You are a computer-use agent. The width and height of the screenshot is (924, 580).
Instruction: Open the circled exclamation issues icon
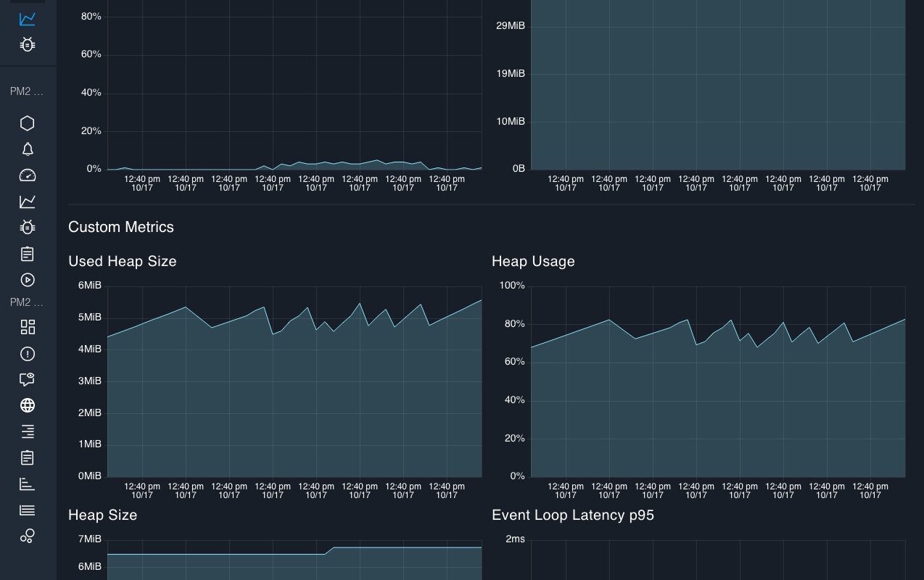tap(27, 354)
